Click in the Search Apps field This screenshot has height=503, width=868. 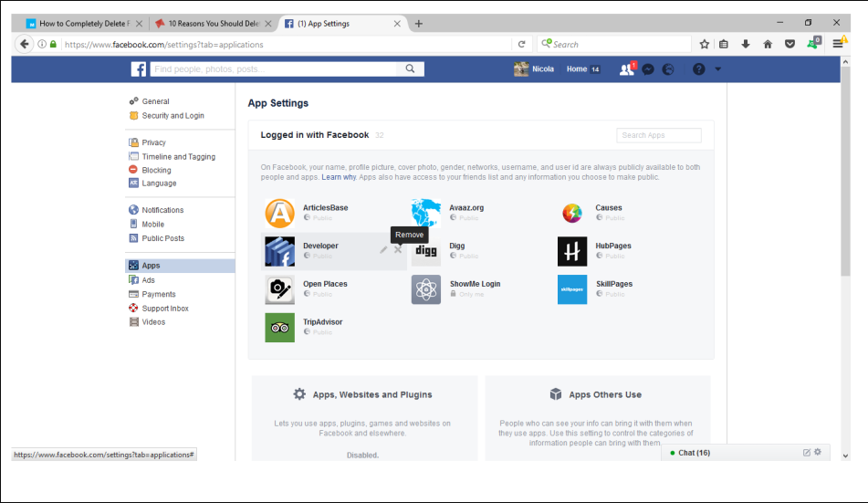point(659,135)
